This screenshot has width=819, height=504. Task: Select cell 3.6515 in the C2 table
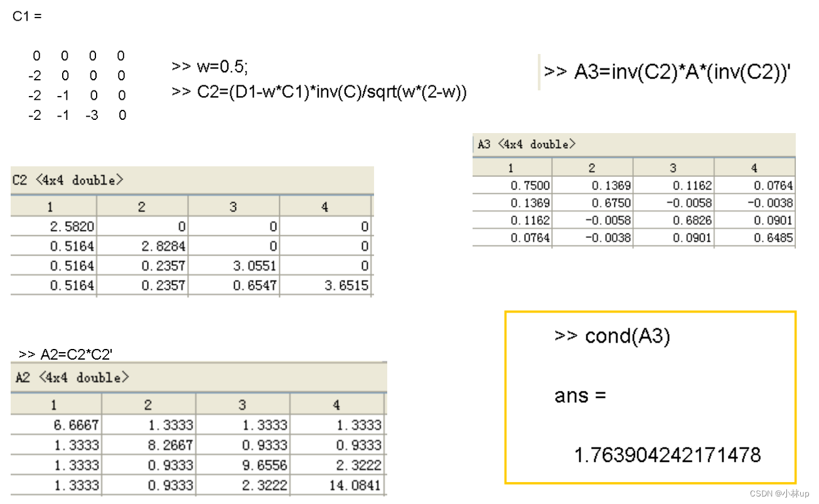pyautogui.click(x=325, y=286)
